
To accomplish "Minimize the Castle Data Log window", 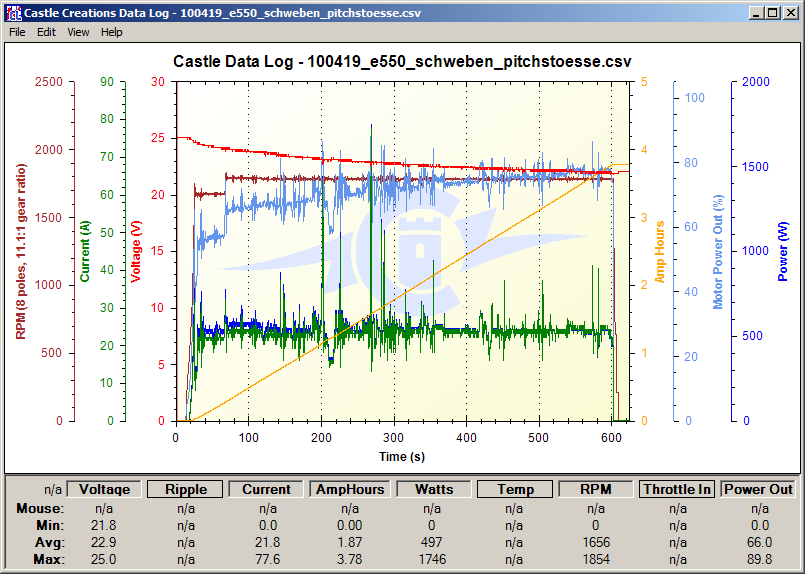I will click(755, 13).
